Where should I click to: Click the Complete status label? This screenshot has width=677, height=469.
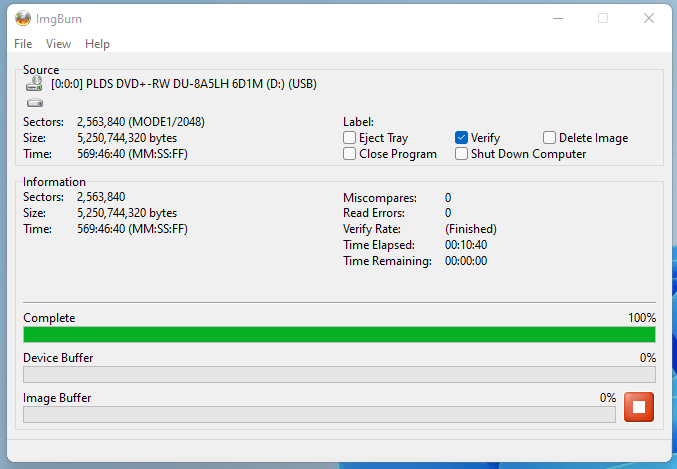[x=49, y=318]
